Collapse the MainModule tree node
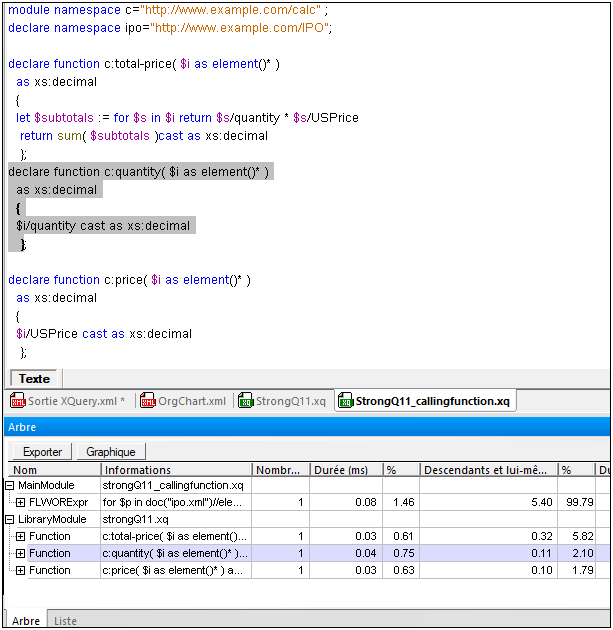The image size is (613, 630). [x=11, y=485]
